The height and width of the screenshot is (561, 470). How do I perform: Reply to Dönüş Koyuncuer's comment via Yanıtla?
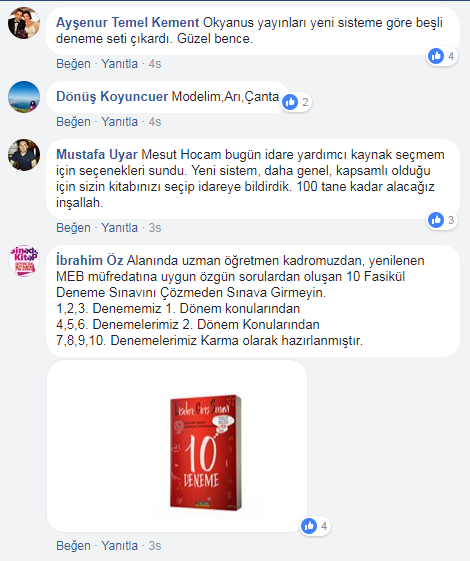(x=119, y=122)
